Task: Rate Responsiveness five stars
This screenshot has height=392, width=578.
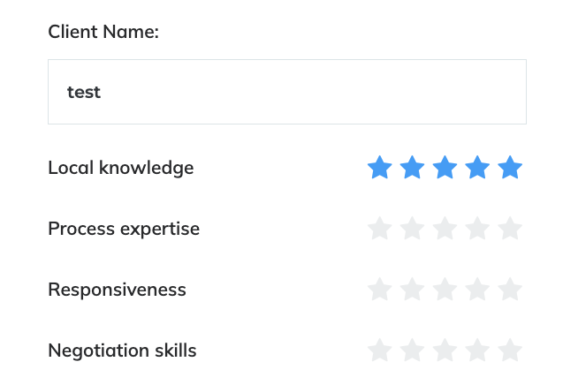Action: pyautogui.click(x=510, y=290)
